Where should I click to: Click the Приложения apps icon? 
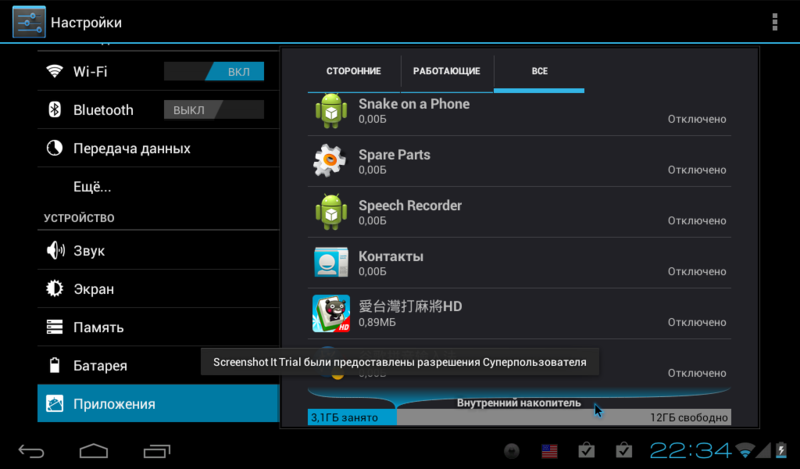pos(55,404)
